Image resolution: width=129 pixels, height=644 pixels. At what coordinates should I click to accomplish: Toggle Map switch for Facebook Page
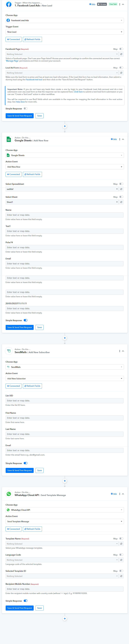coord(121,49)
